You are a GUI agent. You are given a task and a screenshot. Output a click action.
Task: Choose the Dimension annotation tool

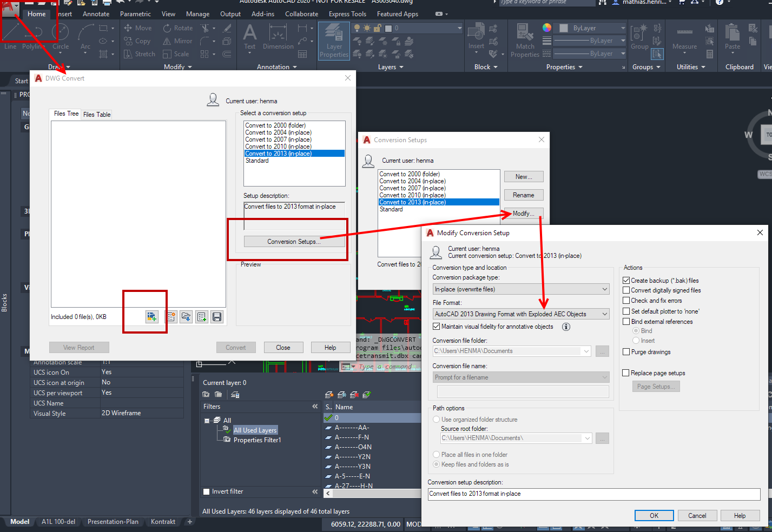[278, 37]
